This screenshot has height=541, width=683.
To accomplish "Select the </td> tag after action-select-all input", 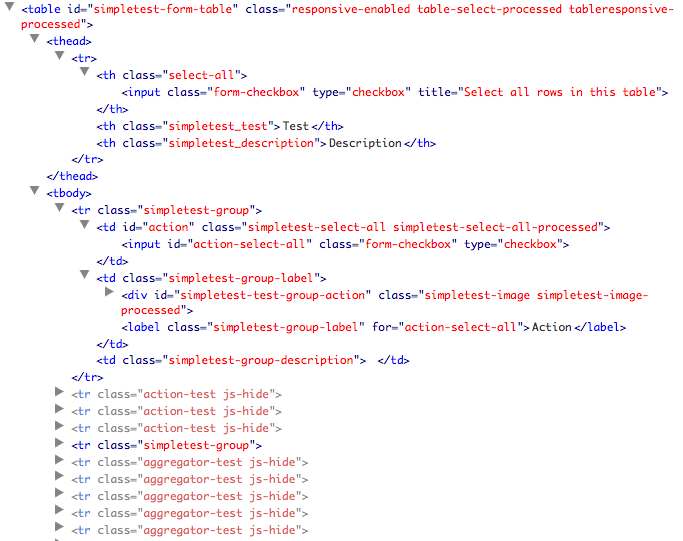I will 112,261.
